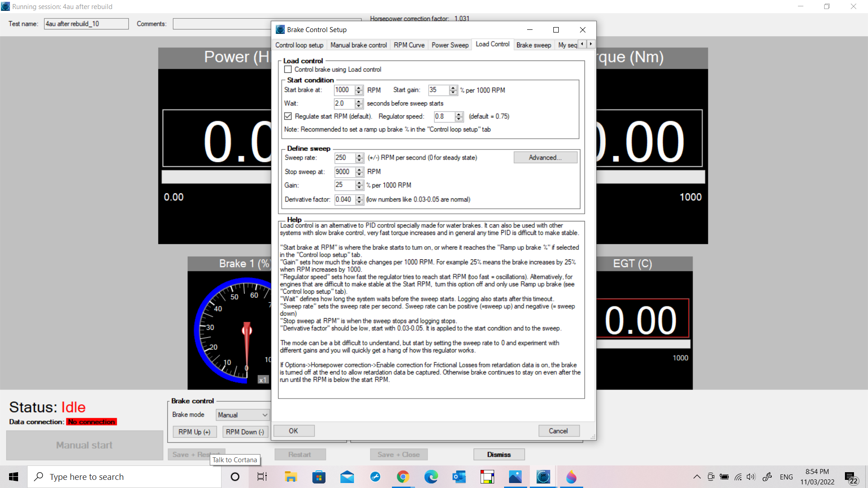868x488 pixels.
Task: Switch to Control loop setup tab
Action: 299,45
